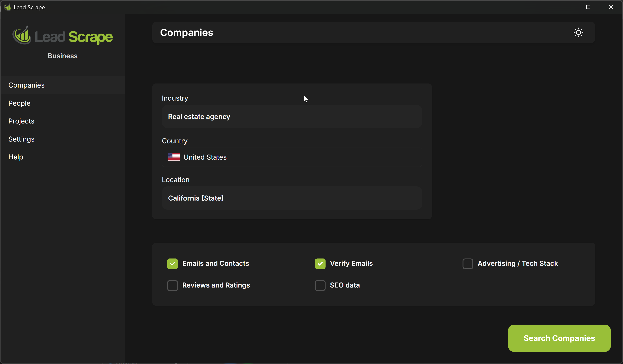Open the Help section
The width and height of the screenshot is (623, 364).
16,157
